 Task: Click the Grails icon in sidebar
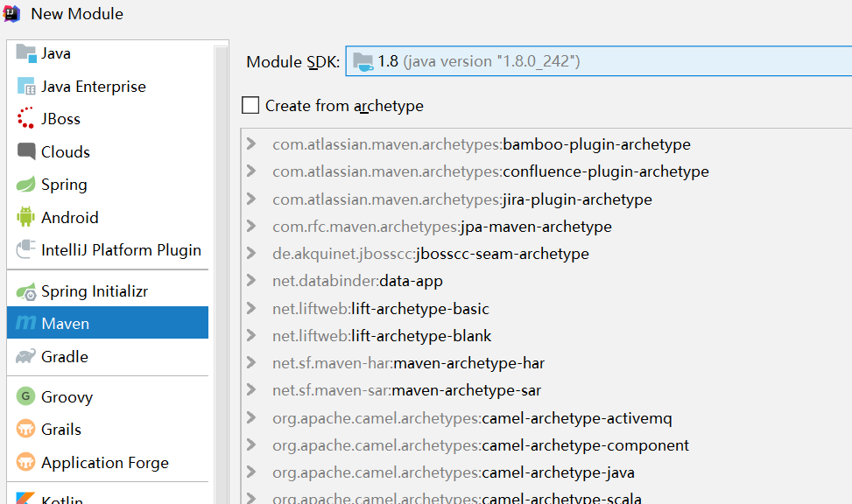point(26,430)
